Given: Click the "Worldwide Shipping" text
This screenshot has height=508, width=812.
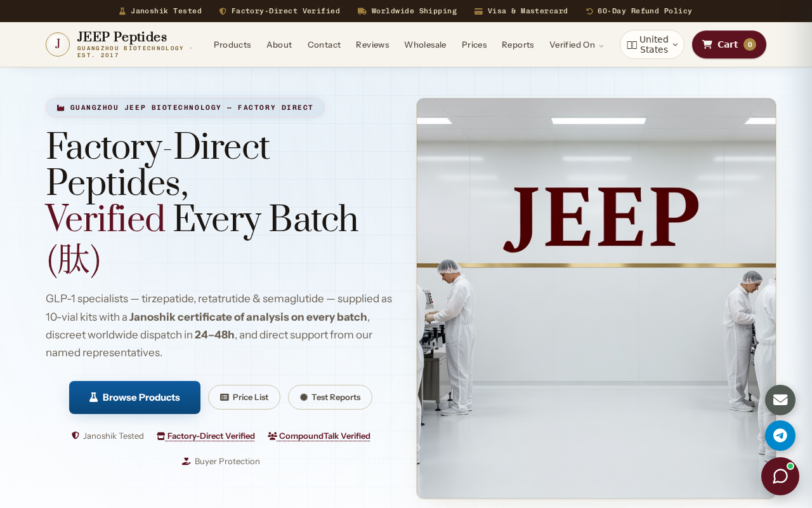Looking at the screenshot, I should pyautogui.click(x=414, y=11).
